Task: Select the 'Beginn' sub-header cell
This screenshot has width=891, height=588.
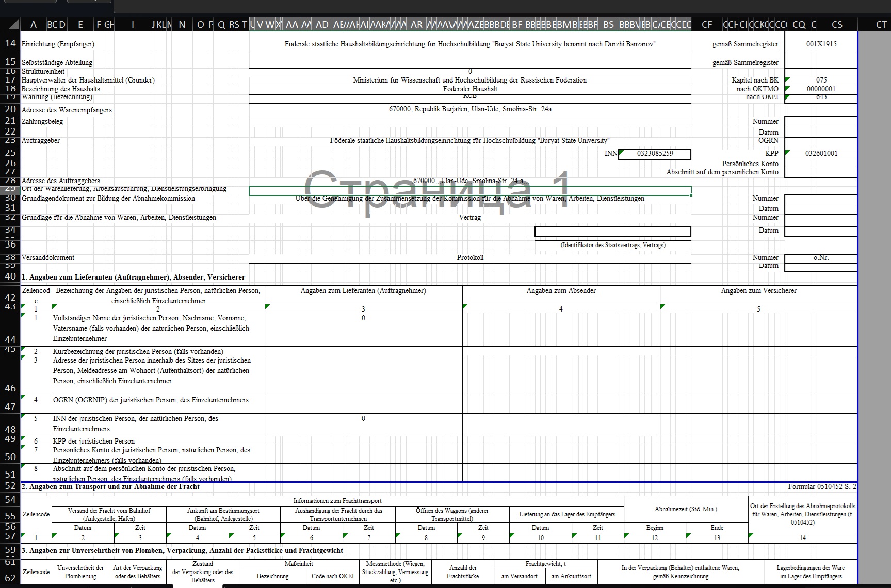Action: tap(655, 528)
